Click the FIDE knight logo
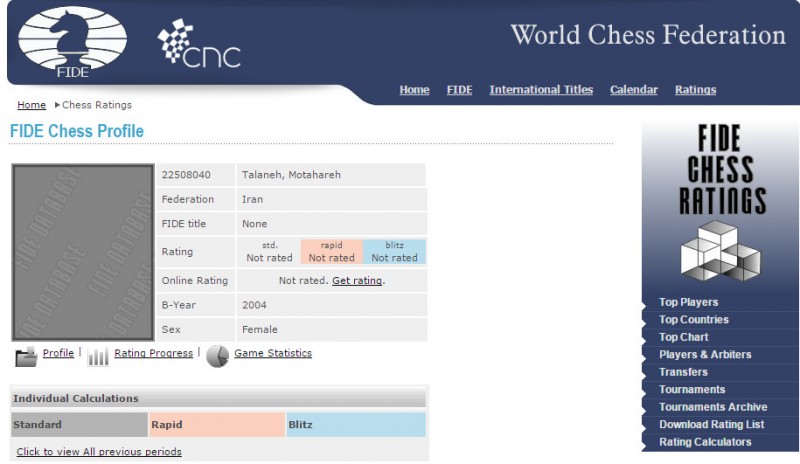Image resolution: width=800 pixels, height=464 pixels. 73,43
